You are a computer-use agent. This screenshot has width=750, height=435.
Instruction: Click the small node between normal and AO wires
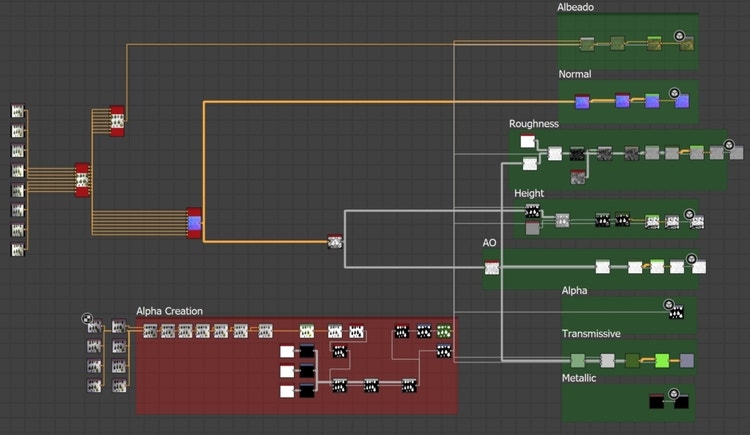(336, 241)
